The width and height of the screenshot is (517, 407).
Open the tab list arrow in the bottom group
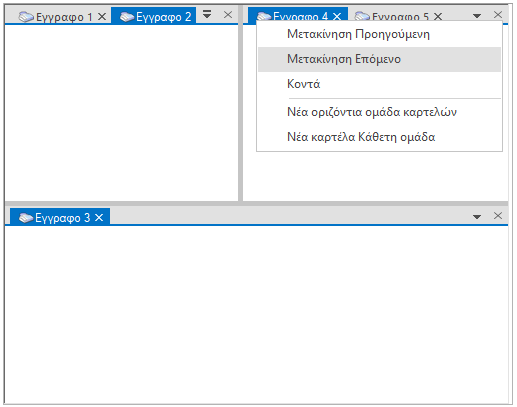(x=477, y=217)
